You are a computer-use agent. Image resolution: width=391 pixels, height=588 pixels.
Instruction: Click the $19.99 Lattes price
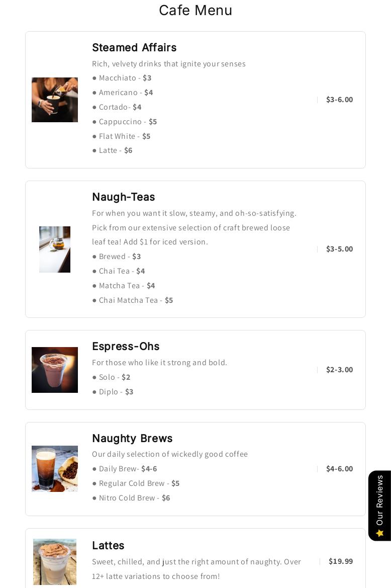click(x=341, y=561)
